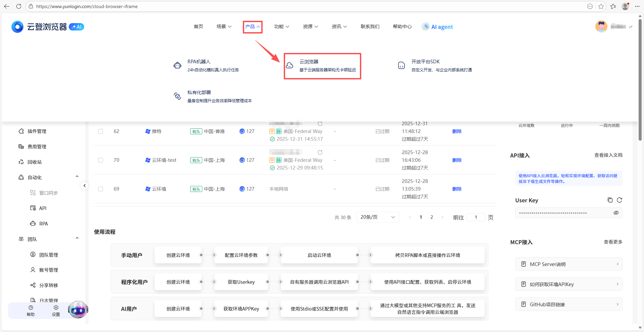Reveal the masked User Key
Screen dimensions: 644x332
pos(616,212)
